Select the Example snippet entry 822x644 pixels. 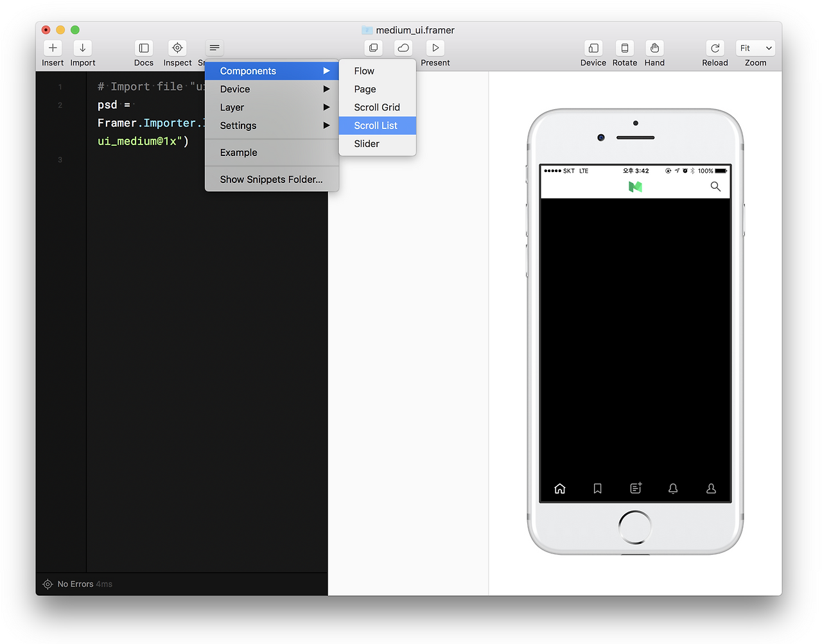pos(272,153)
